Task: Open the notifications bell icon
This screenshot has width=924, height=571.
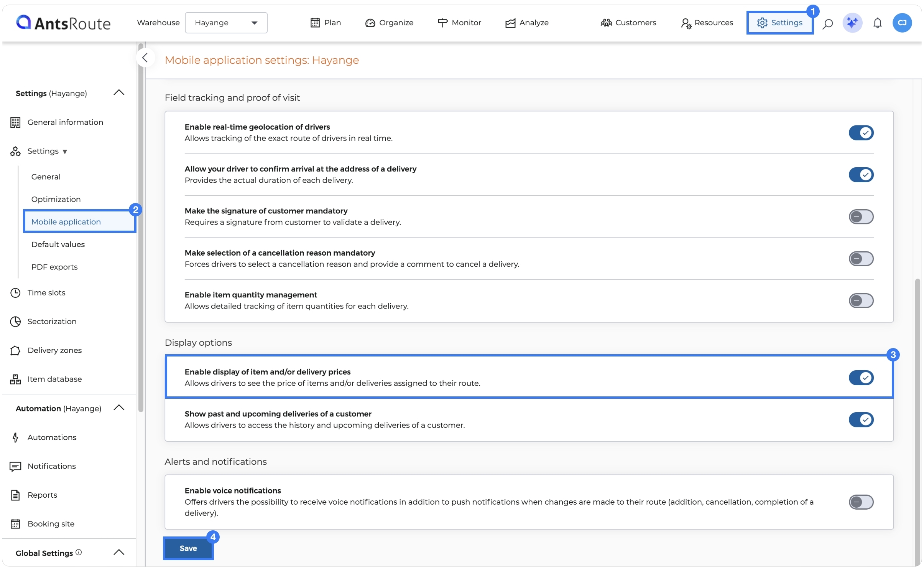Action: point(877,23)
